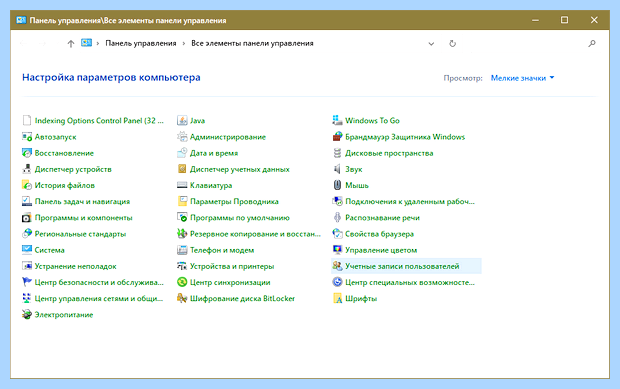
Task: Open Центр управления сетями link
Action: coord(99,298)
